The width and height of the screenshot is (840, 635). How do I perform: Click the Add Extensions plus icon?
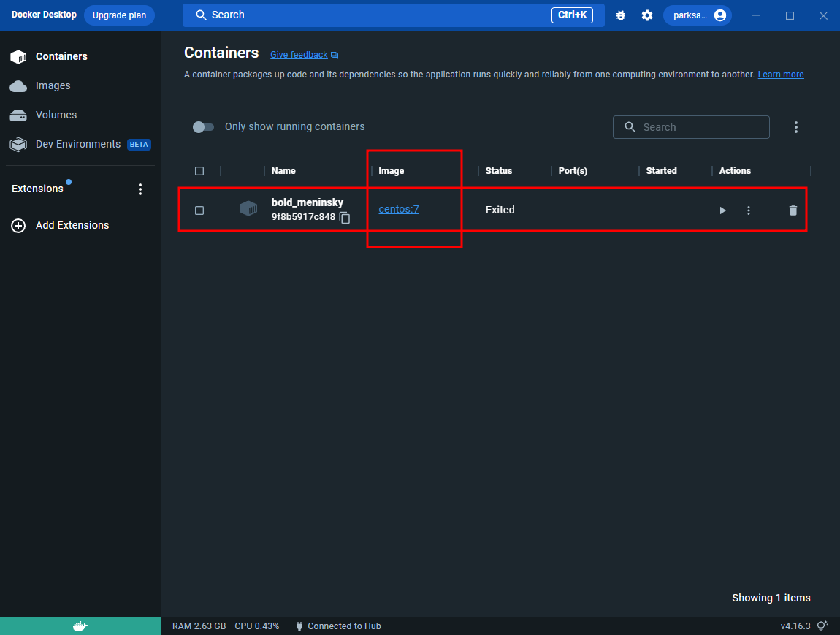point(18,226)
